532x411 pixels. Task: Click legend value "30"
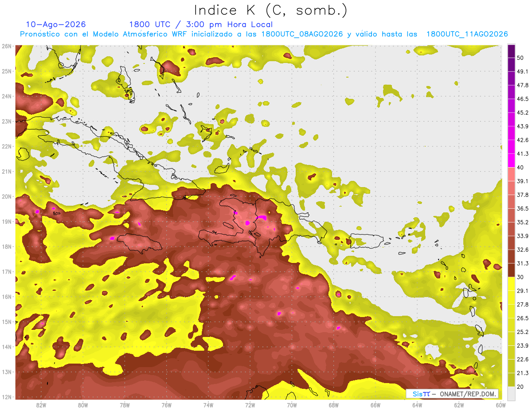[520, 277]
